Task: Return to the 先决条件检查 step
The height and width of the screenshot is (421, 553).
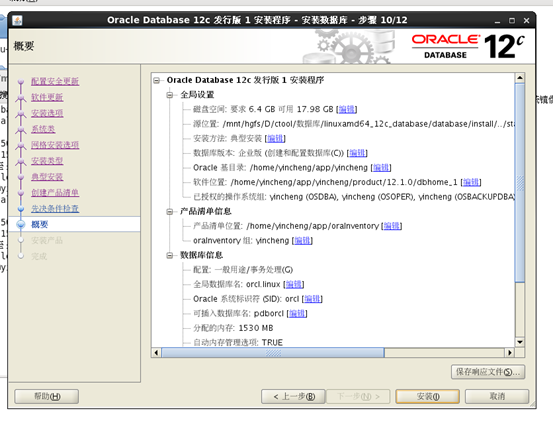Action: tap(55, 209)
